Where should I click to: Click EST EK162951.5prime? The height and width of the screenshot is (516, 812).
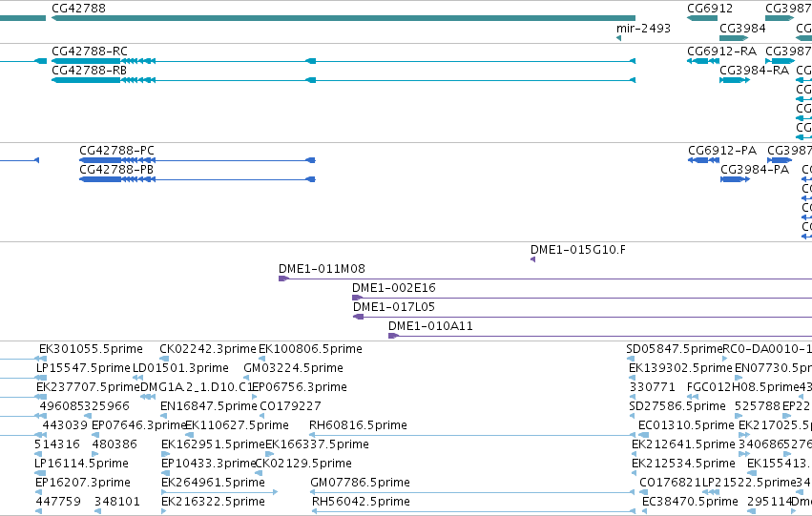(x=166, y=454)
